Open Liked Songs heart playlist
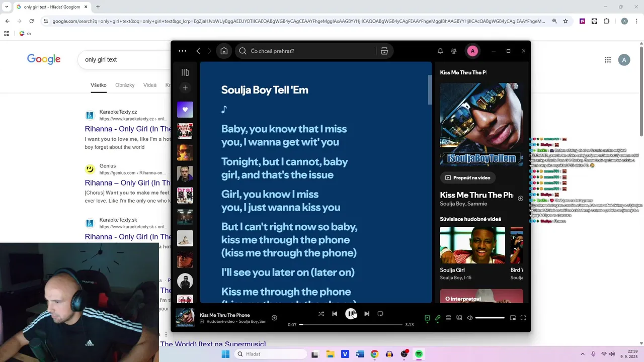Viewport: 644px width, 362px height. click(185, 110)
